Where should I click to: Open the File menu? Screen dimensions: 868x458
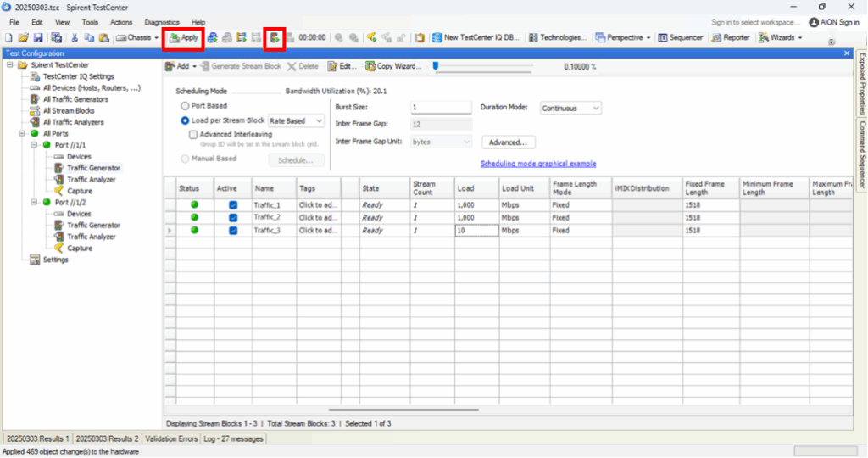pos(14,22)
